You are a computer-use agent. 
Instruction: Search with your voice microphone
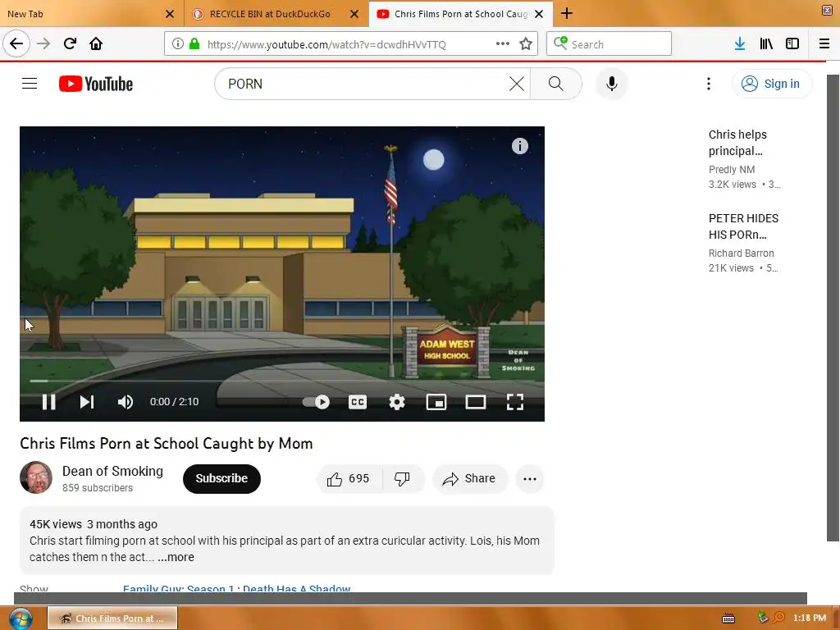tap(611, 84)
